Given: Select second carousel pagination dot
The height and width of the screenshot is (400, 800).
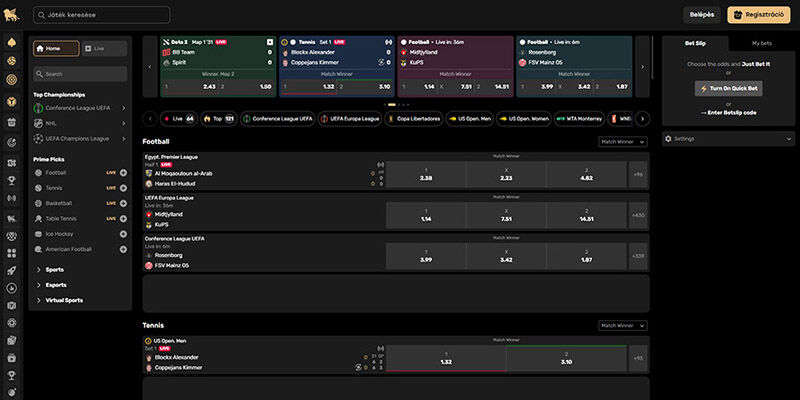Looking at the screenshot, I should (392, 105).
